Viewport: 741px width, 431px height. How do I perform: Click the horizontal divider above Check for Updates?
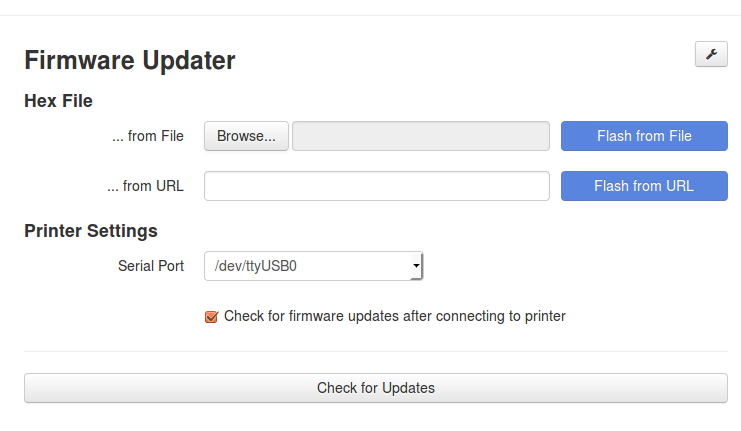376,351
